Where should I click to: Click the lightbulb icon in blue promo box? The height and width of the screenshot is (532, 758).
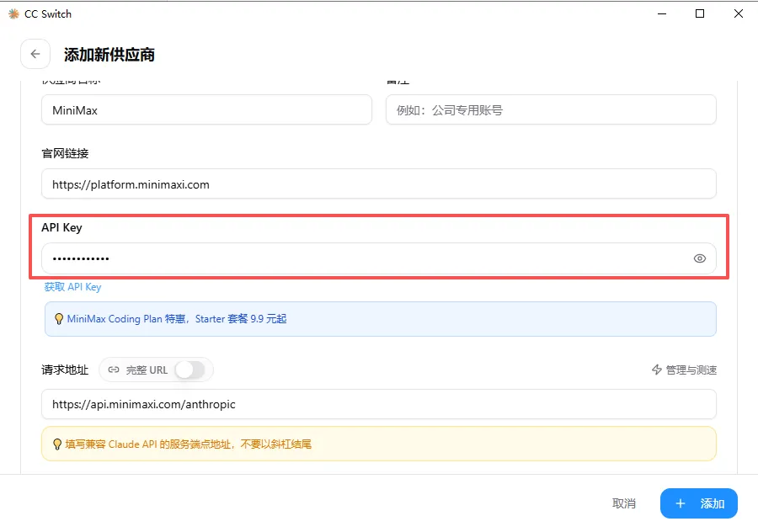pyautogui.click(x=59, y=319)
